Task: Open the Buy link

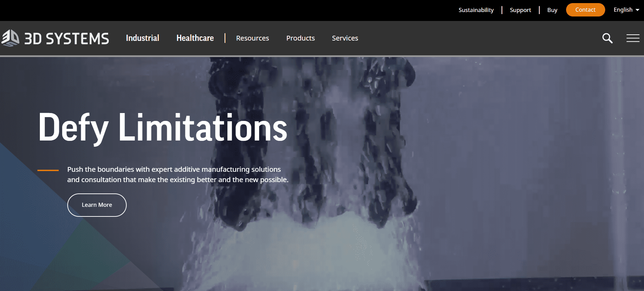Action: [552, 10]
